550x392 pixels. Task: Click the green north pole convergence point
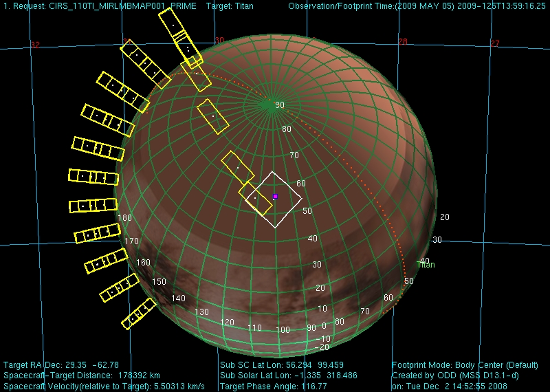click(x=272, y=105)
